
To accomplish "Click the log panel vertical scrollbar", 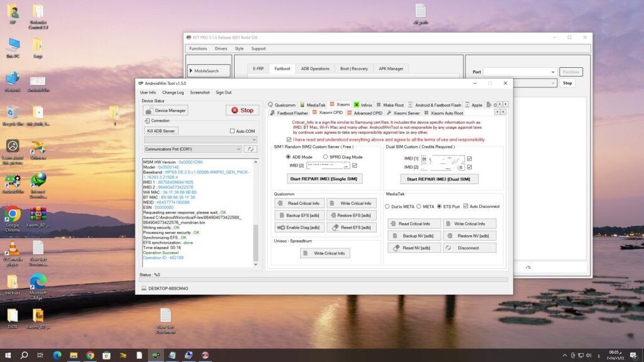I will (255, 214).
